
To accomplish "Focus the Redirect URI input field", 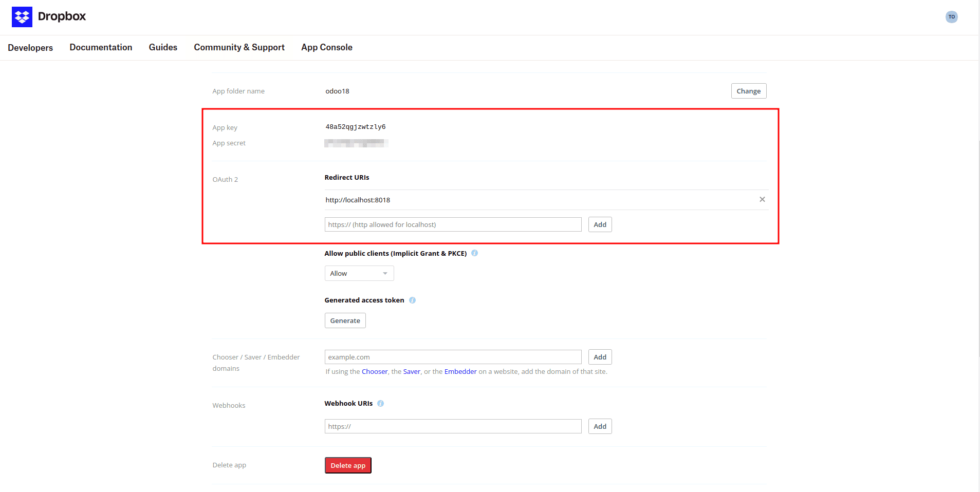I will click(453, 224).
